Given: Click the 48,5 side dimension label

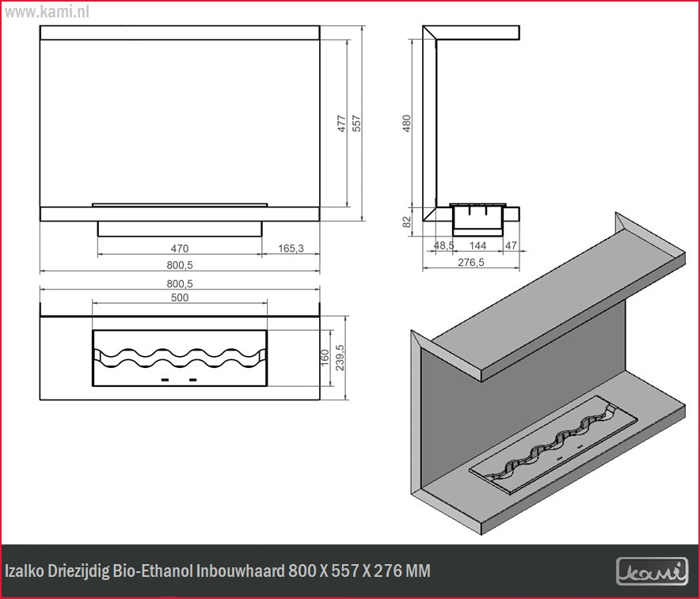Looking at the screenshot, I should pos(443,246).
